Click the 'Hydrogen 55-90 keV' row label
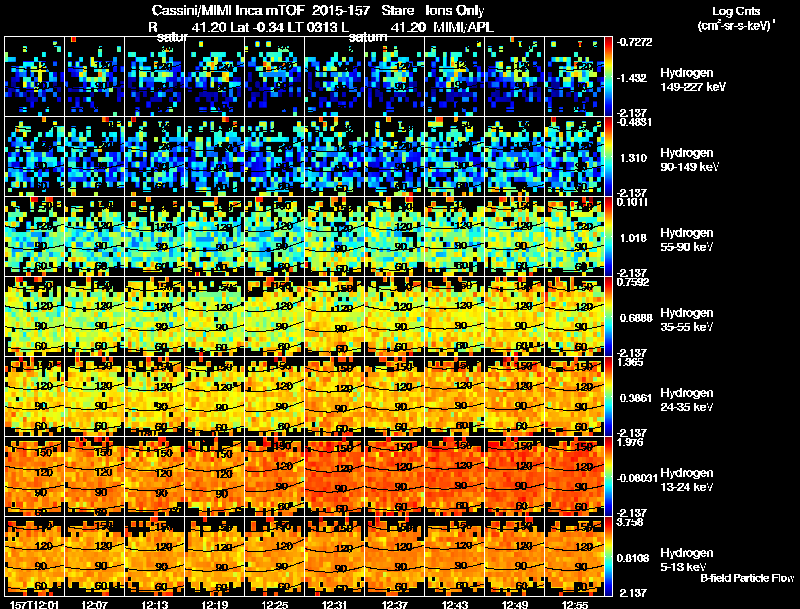800x609 pixels. click(x=687, y=240)
